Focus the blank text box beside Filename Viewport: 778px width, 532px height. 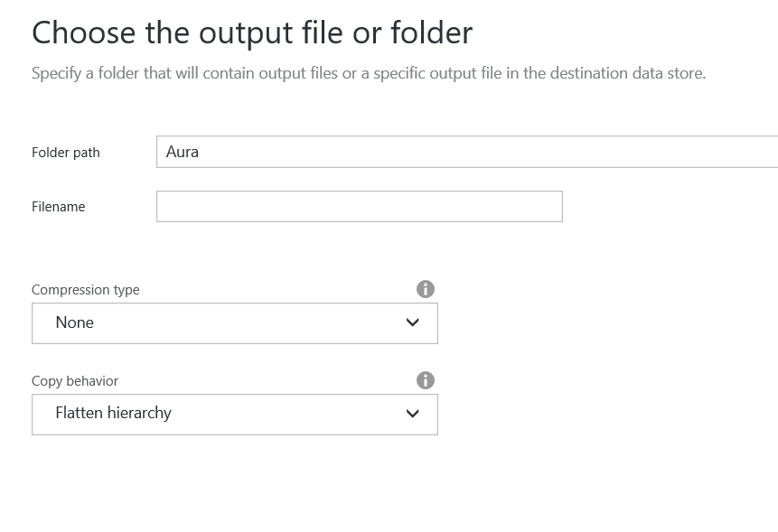coord(360,206)
